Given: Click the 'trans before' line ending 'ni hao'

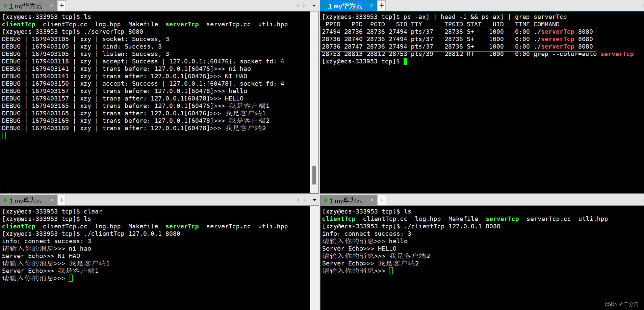Looking at the screenshot, I should 127,69.
